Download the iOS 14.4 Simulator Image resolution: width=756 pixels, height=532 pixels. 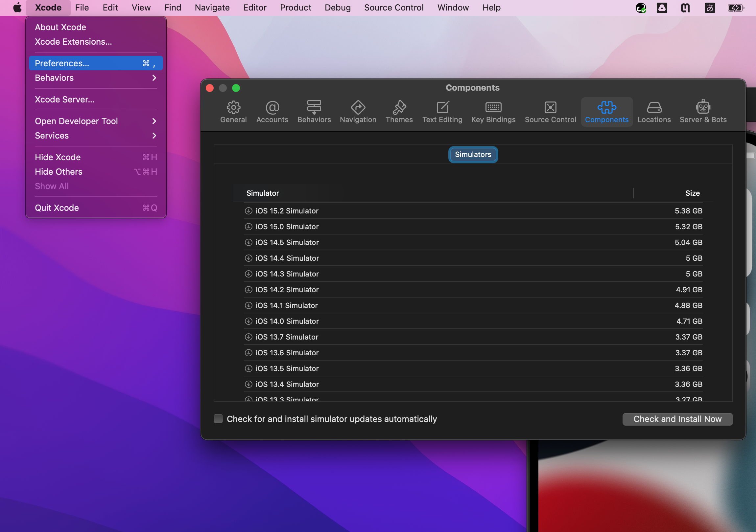248,258
